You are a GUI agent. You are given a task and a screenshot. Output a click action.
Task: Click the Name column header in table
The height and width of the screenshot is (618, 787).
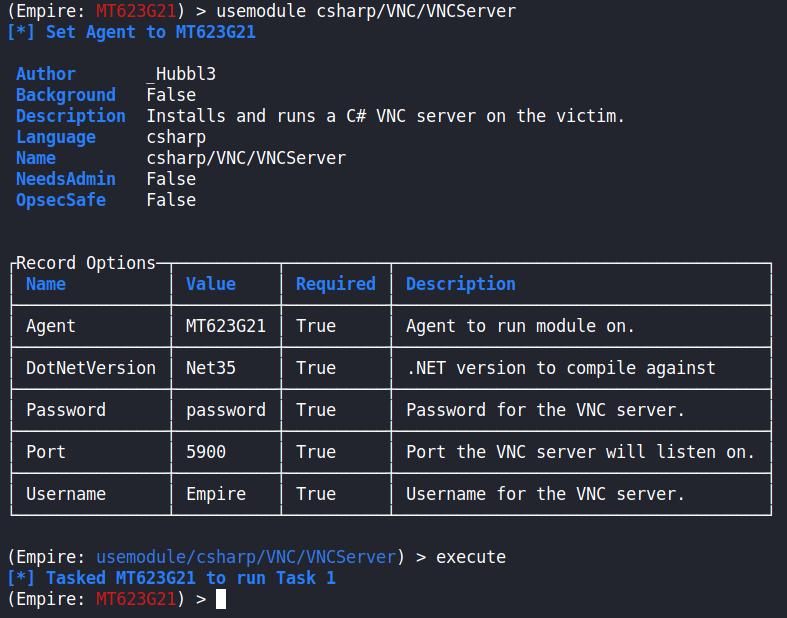(x=46, y=284)
